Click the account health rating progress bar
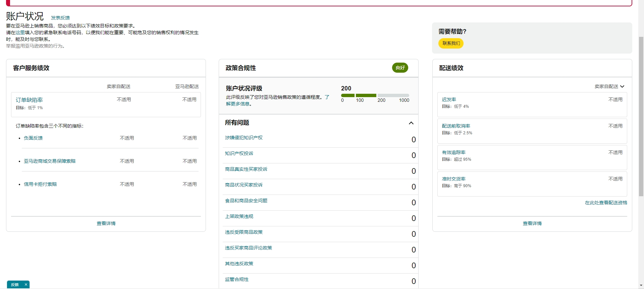Image resolution: width=644 pixels, height=289 pixels. click(x=375, y=95)
